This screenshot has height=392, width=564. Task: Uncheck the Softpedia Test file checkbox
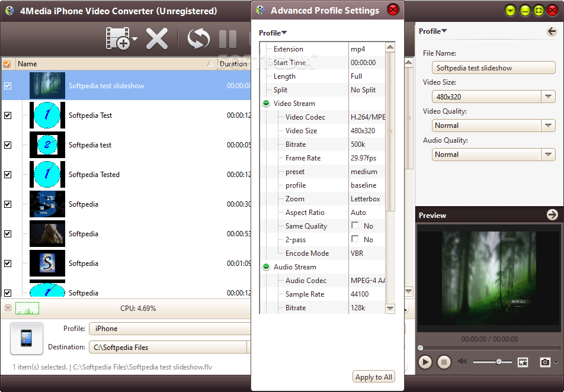pyautogui.click(x=8, y=115)
